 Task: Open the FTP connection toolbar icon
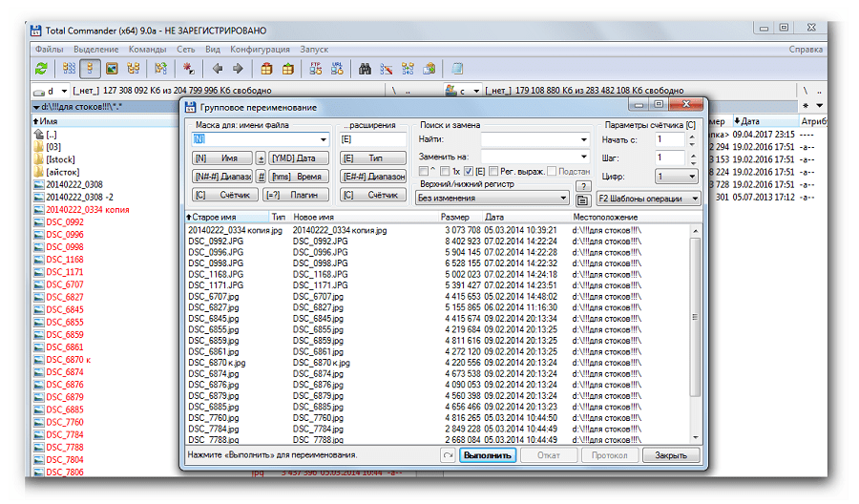(316, 69)
